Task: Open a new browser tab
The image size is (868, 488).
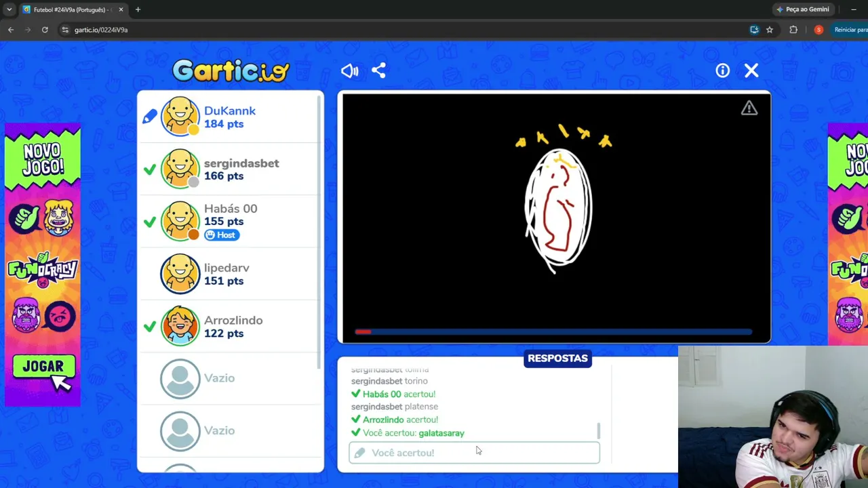Action: click(x=138, y=9)
